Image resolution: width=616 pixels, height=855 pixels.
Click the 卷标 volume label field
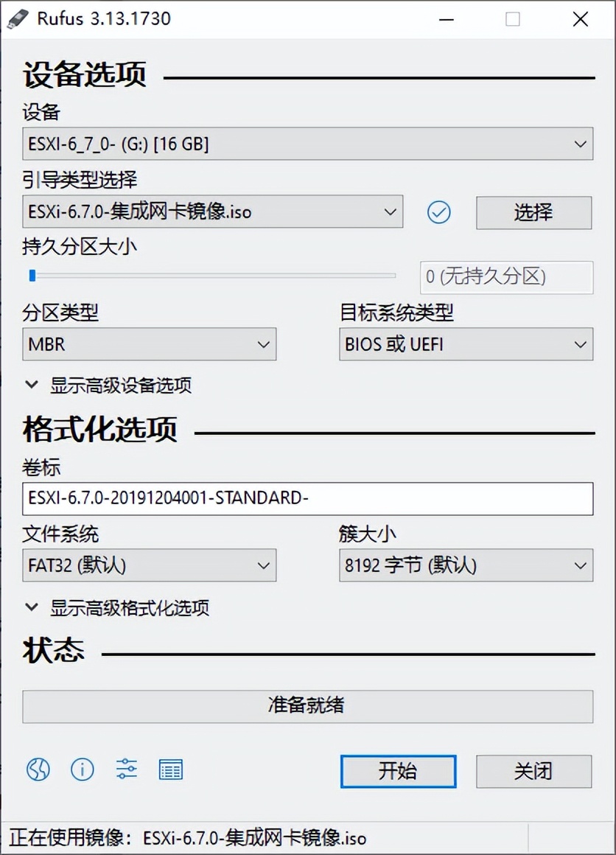point(308,498)
